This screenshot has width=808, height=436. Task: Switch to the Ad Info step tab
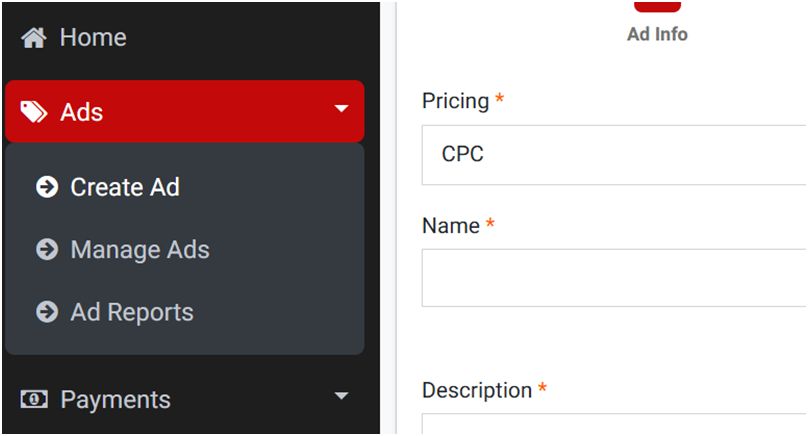[657, 34]
